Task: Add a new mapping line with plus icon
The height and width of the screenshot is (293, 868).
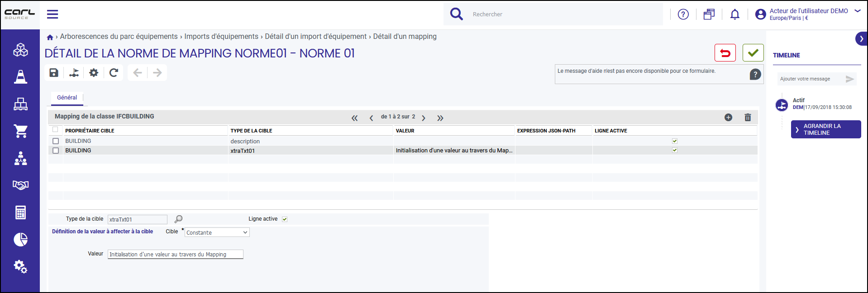Action: click(728, 118)
